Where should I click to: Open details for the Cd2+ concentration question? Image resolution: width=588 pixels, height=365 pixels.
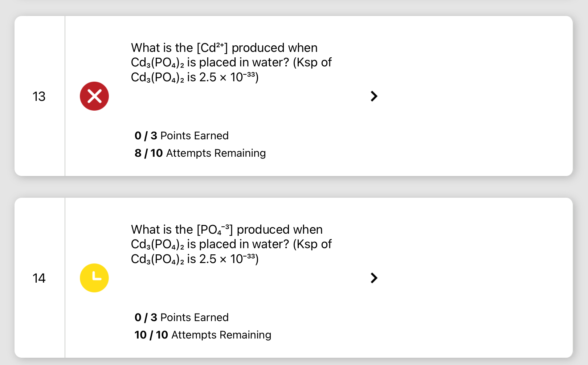point(374,96)
